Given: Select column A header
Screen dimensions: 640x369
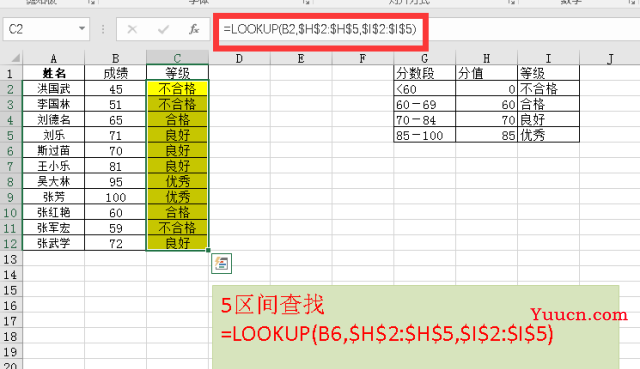Looking at the screenshot, I should (x=53, y=58).
